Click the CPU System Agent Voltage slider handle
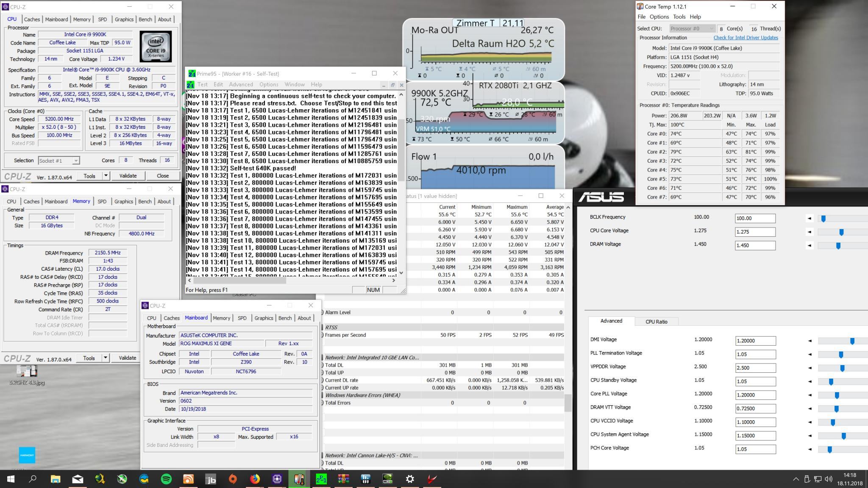 [843, 436]
